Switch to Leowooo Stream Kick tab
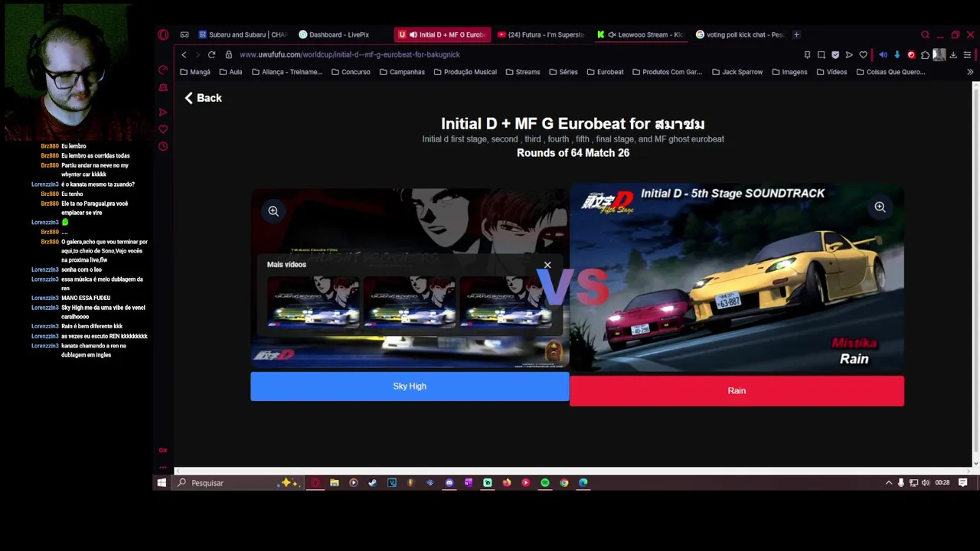Image resolution: width=980 pixels, height=551 pixels. (x=641, y=34)
